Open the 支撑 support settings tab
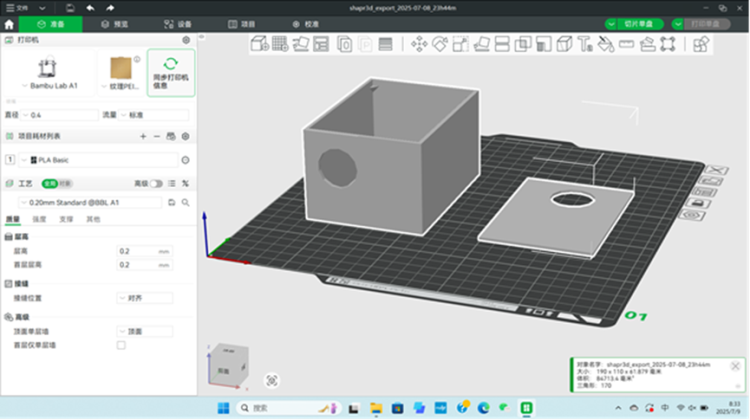Image resolution: width=750 pixels, height=420 pixels. pyautogui.click(x=66, y=218)
